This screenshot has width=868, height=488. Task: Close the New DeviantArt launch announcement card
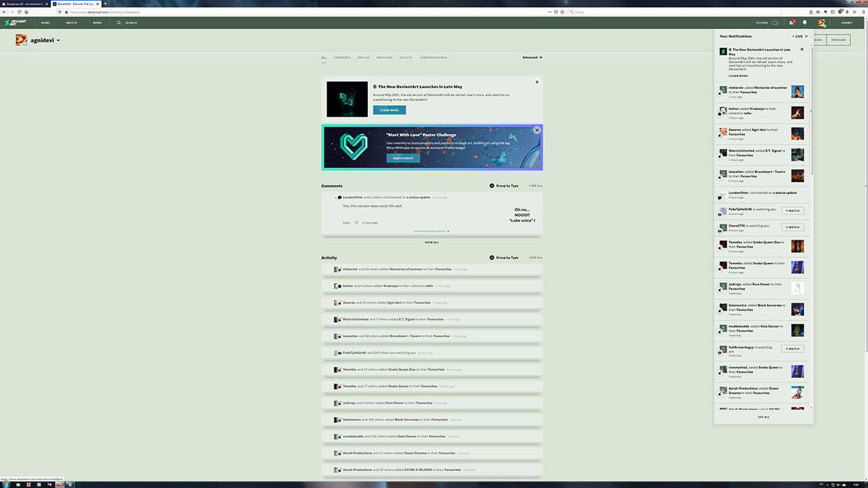coord(537,82)
